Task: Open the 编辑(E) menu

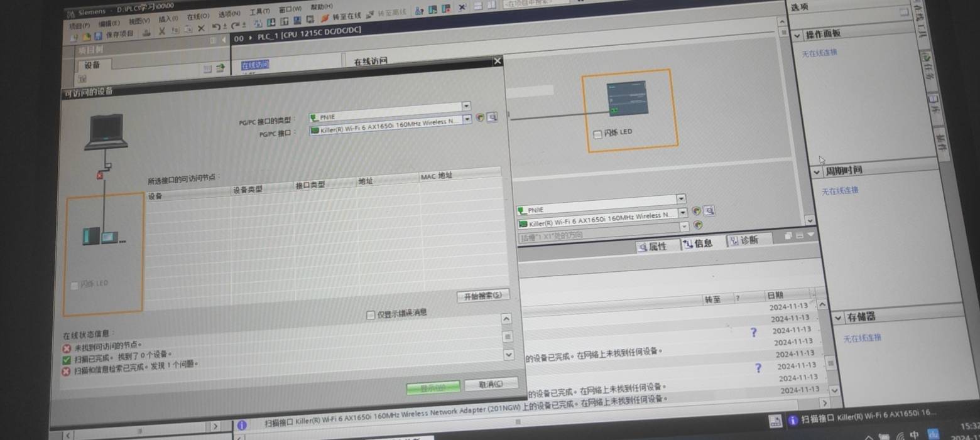Action: [109, 23]
